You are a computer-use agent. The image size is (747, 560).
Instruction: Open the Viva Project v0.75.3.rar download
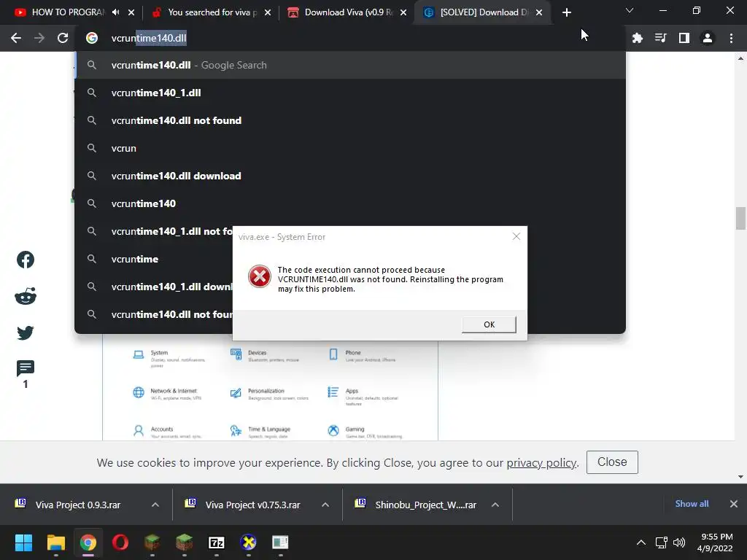tap(252, 505)
